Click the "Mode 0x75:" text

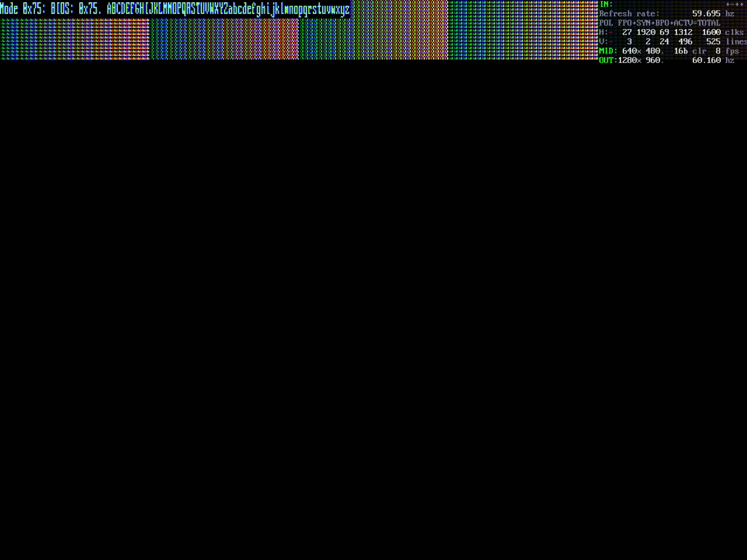click(x=22, y=9)
